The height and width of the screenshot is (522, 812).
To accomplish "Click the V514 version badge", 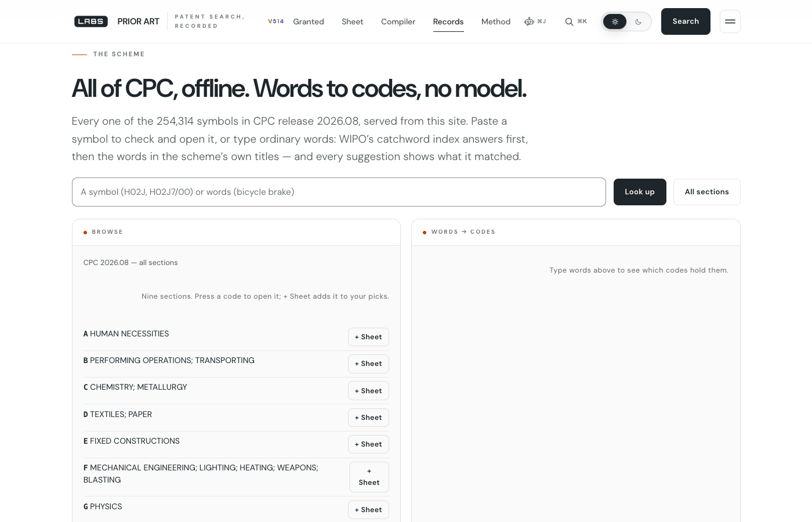I will pos(275,21).
